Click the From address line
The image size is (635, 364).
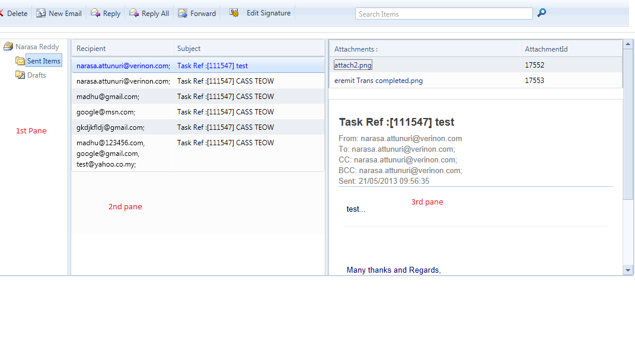pos(400,139)
